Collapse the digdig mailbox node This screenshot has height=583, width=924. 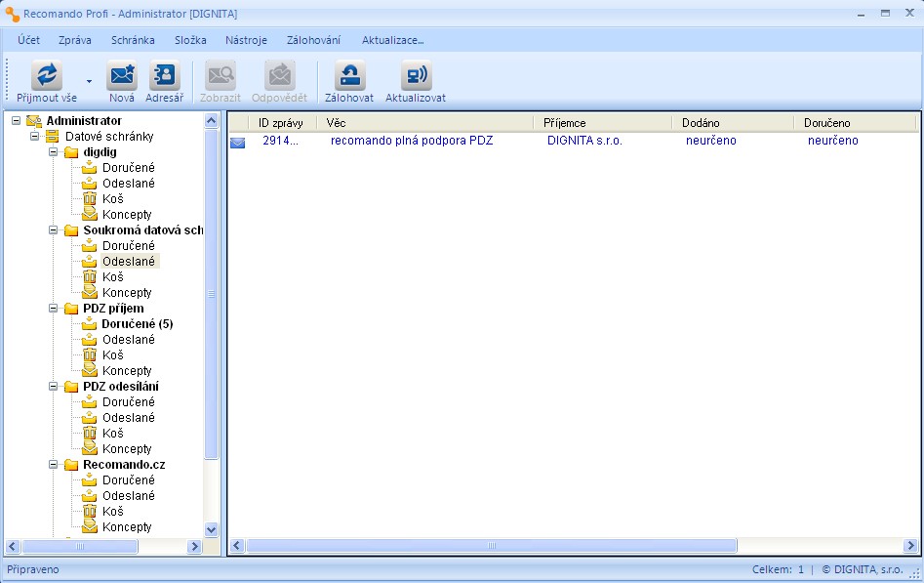pyautogui.click(x=53, y=152)
